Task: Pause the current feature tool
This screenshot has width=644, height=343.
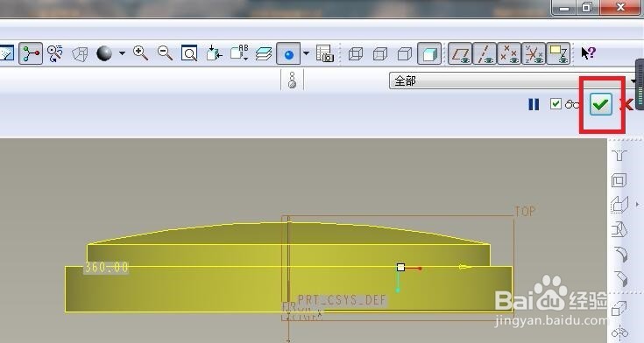Action: 534,105
